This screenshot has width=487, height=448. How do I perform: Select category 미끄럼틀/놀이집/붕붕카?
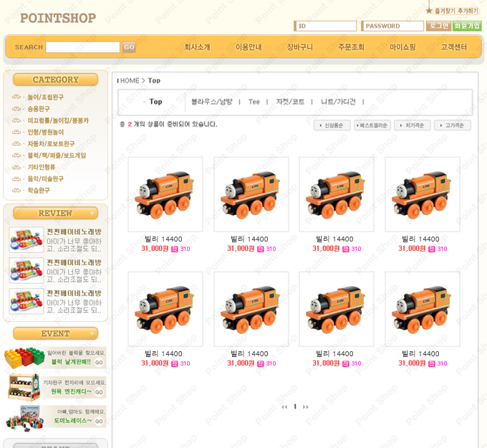(x=58, y=120)
